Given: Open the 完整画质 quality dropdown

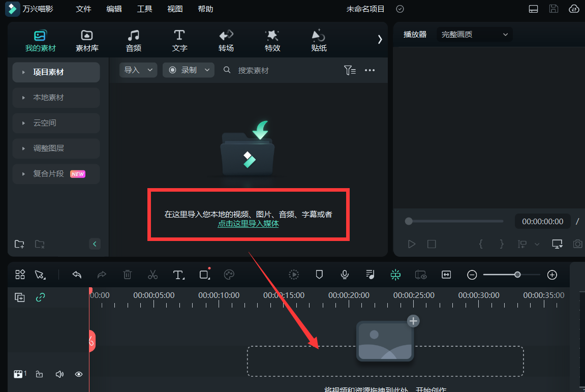Looking at the screenshot, I should click(474, 34).
